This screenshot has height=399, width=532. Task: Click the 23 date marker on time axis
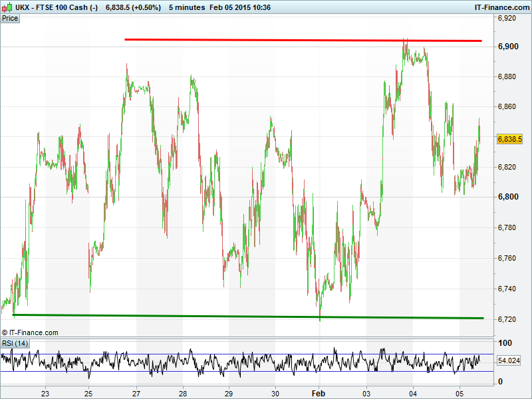coord(45,394)
